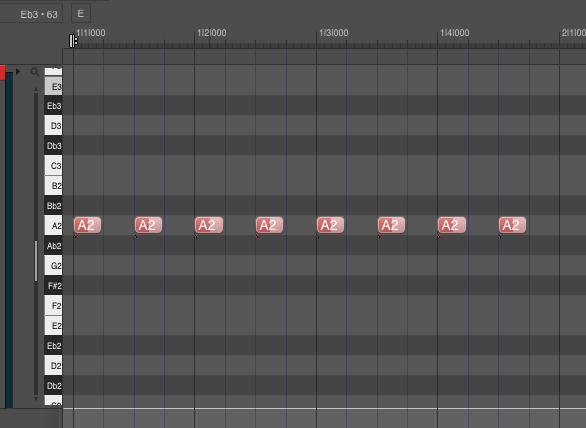This screenshot has width=586, height=428.
Task: Click the F2 piano key
Action: [53, 306]
